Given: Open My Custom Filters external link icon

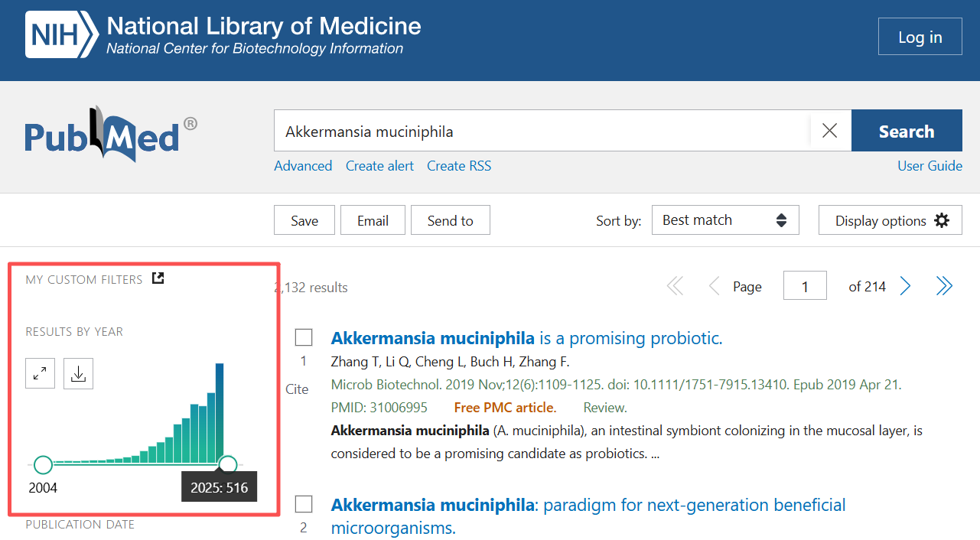Looking at the screenshot, I should click(x=158, y=278).
